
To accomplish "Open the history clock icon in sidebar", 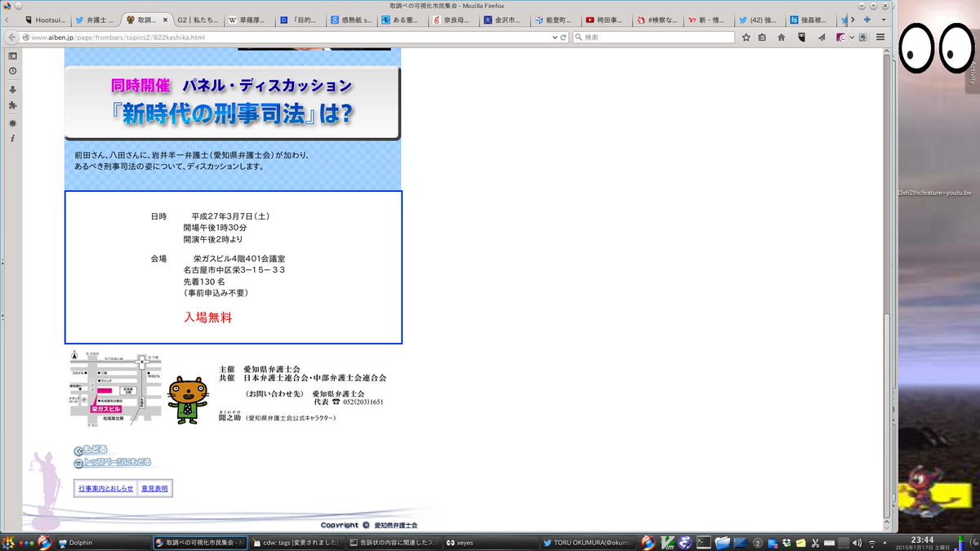I will pyautogui.click(x=12, y=71).
